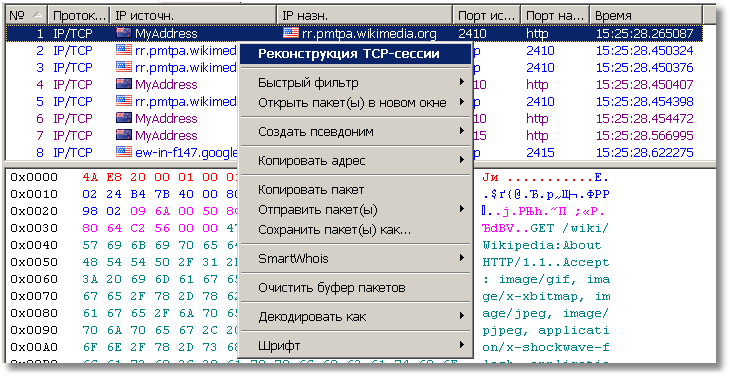Click hex offset 0x0080
This screenshot has width=730, height=377.
click(34, 313)
